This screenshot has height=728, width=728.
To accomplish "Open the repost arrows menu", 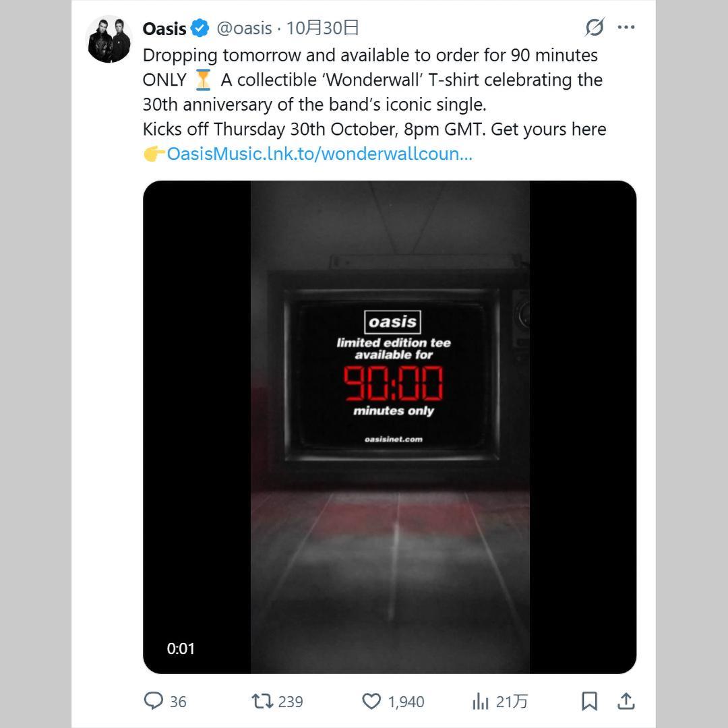I will pos(262,701).
